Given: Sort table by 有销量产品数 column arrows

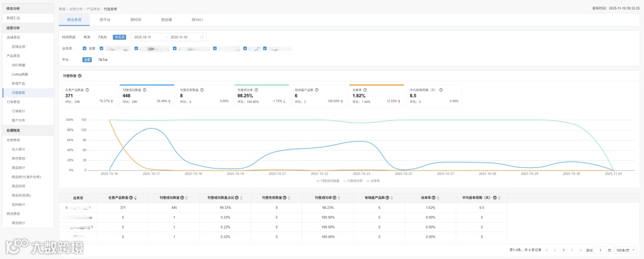Looking at the screenshot, I should click(392, 198).
